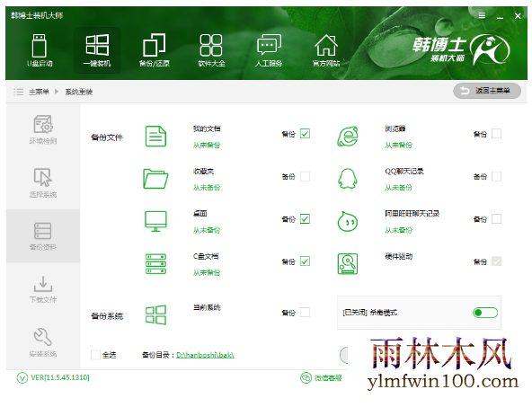Click the 硬件驱动 disk icon
Image resolution: width=532 pixels, height=407 pixels.
coord(348,264)
